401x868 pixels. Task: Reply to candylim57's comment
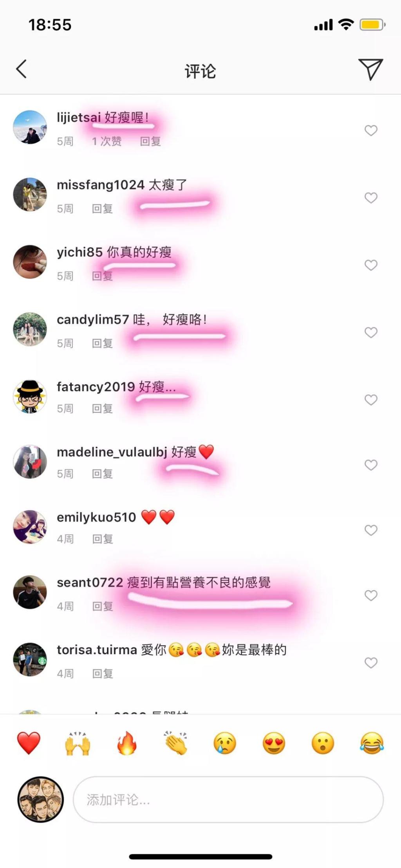point(102,343)
